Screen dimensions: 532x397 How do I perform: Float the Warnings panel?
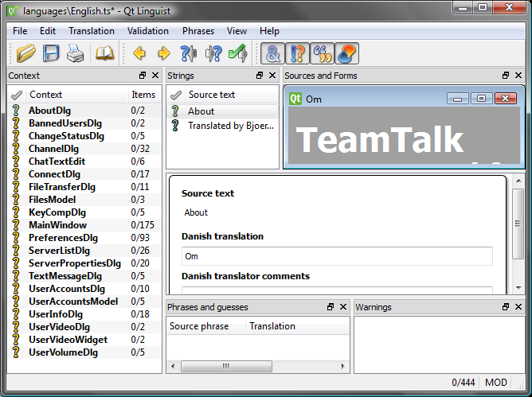point(507,307)
